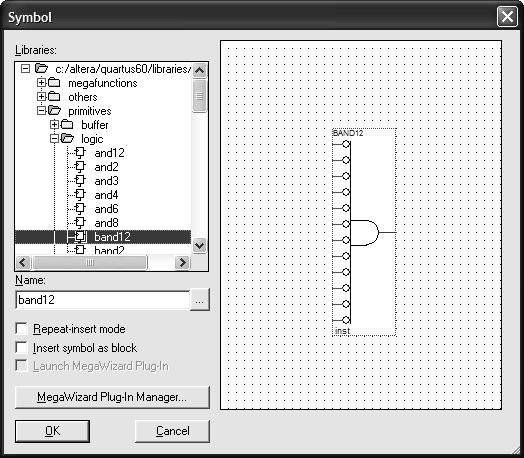
Task: Click the tree's scroll right arrow
Action: 182,263
